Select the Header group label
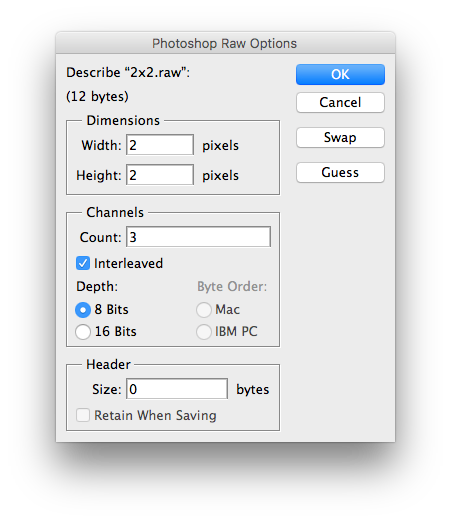Viewport: 451px width, 522px height. [x=108, y=364]
